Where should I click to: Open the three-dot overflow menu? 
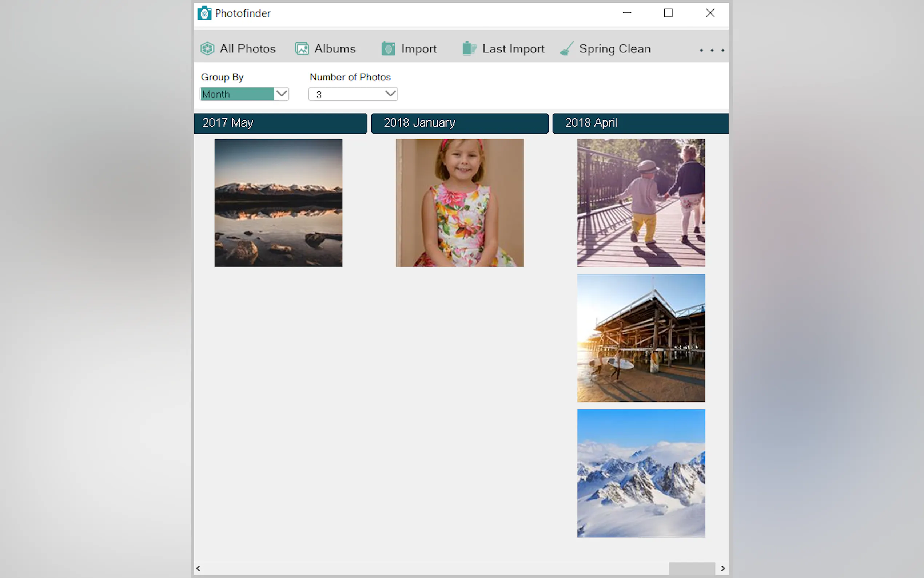click(x=712, y=50)
